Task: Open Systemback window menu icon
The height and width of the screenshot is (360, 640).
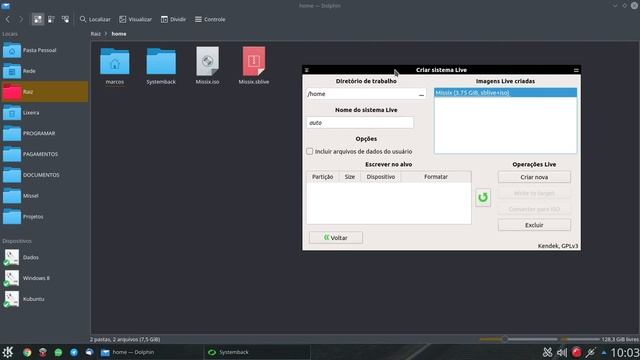Action: point(307,70)
